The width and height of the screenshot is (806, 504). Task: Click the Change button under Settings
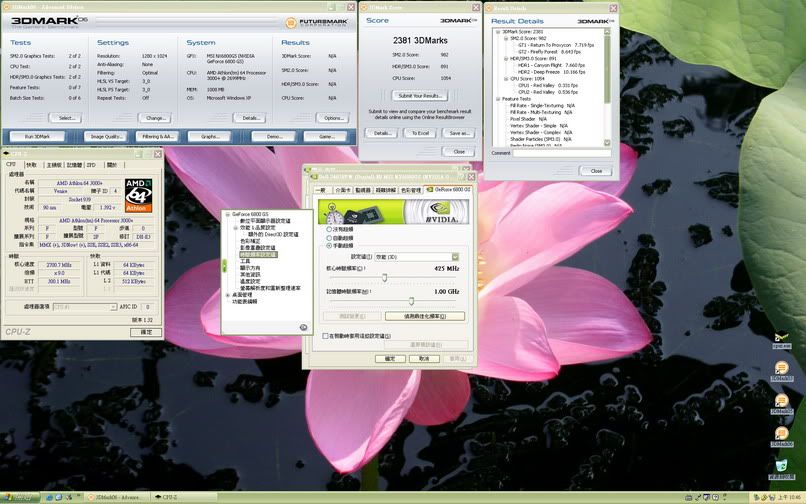pos(155,118)
